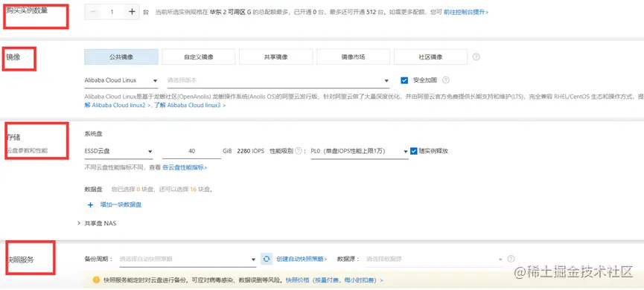The image size is (644, 290).
Task: Open the Alibaba Cloud Linux dropdown
Action: (121, 80)
